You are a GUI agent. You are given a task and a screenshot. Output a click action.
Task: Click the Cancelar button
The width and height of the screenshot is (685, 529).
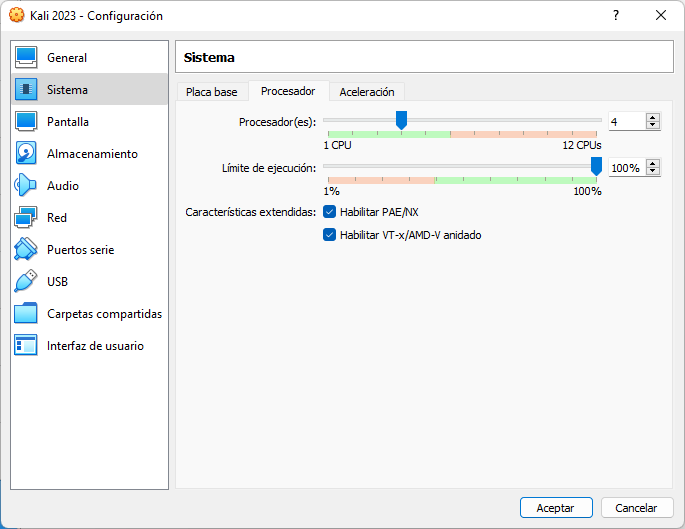637,508
